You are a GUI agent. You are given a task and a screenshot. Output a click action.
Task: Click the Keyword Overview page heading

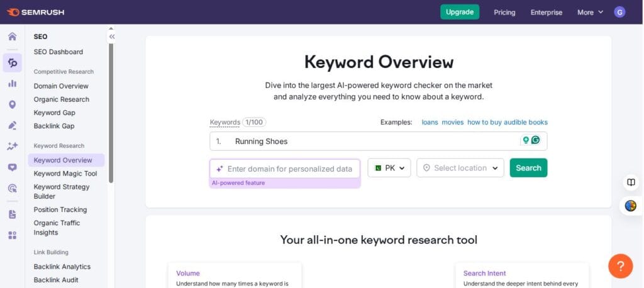click(379, 62)
